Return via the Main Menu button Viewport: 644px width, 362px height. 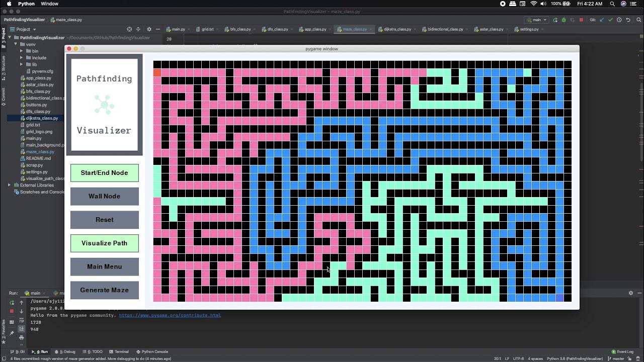[105, 266]
